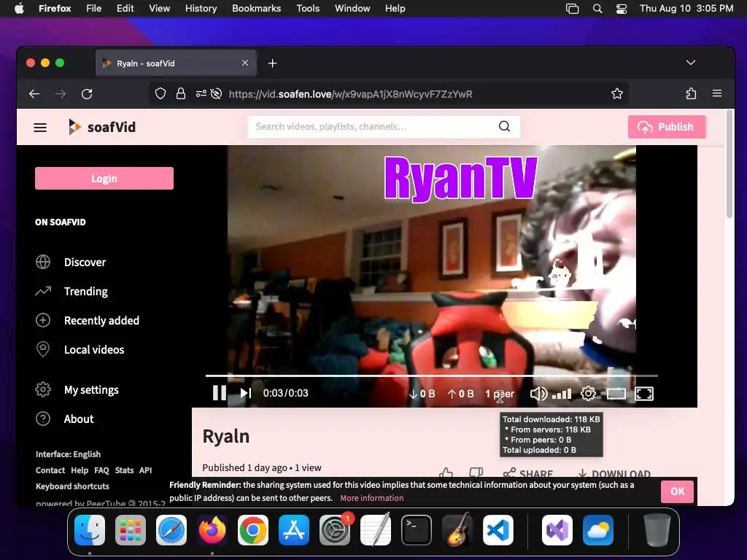Screen dimensions: 747x560
Task: Open Firefox application menu
Action: (x=717, y=94)
